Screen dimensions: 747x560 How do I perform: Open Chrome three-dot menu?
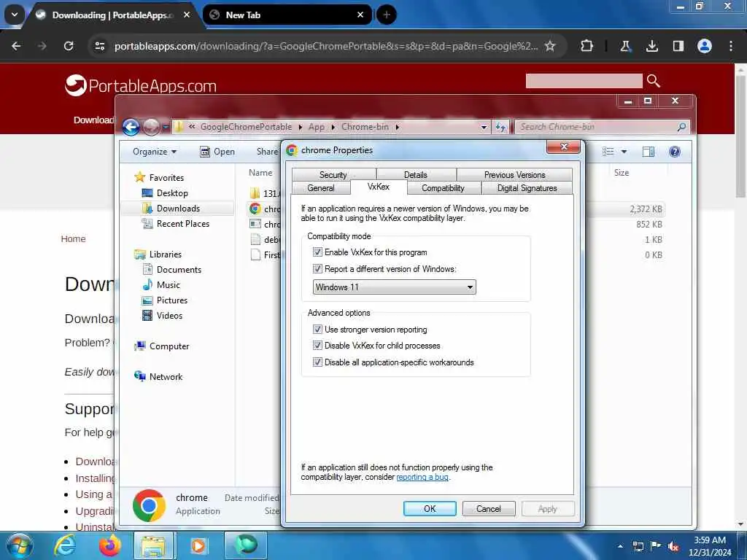731,46
